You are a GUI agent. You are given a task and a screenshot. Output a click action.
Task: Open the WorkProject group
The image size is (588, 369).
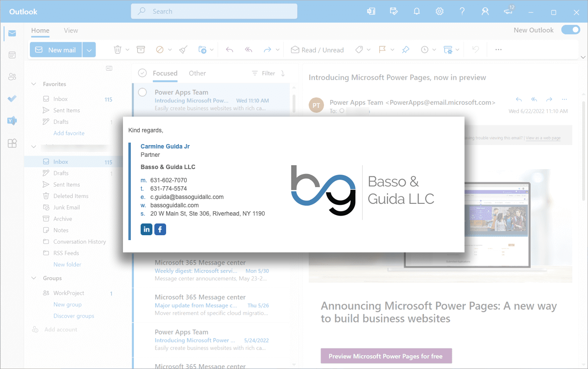69,293
